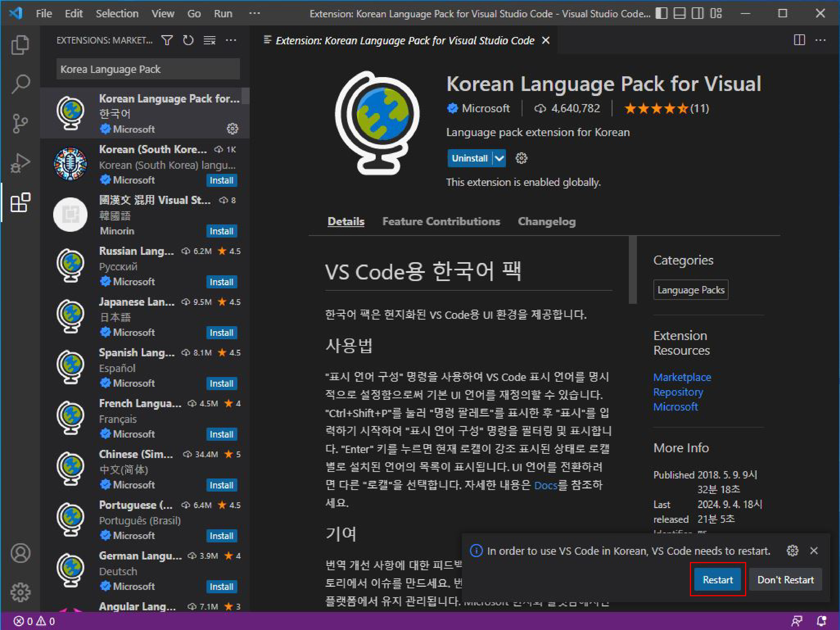
Task: Install the Japanese Language Pack
Action: point(222,332)
